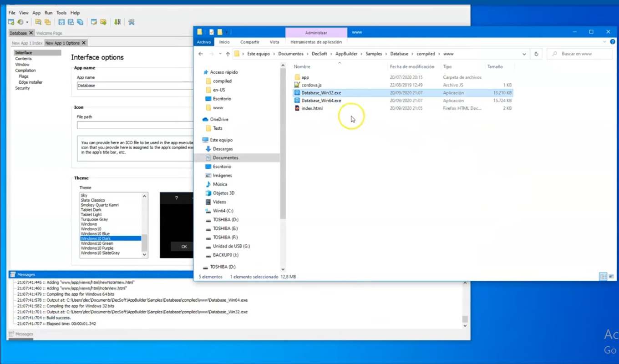Open the View menu in App Builder
Screen dimensions: 619x364
[24, 13]
